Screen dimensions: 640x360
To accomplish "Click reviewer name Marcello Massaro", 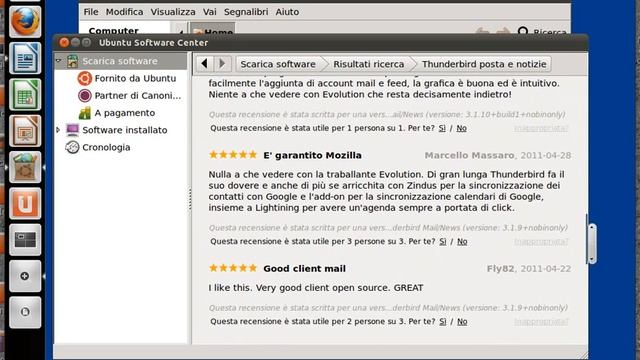I will coord(469,155).
